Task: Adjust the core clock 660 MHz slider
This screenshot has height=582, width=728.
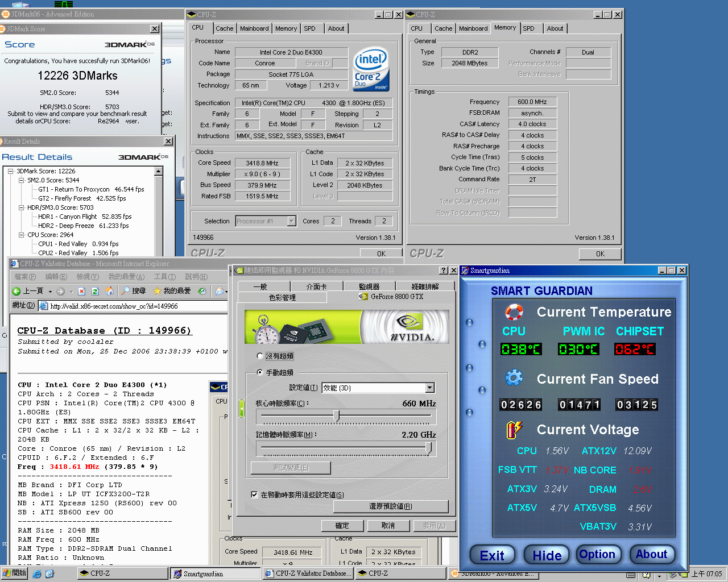Action: click(x=337, y=417)
